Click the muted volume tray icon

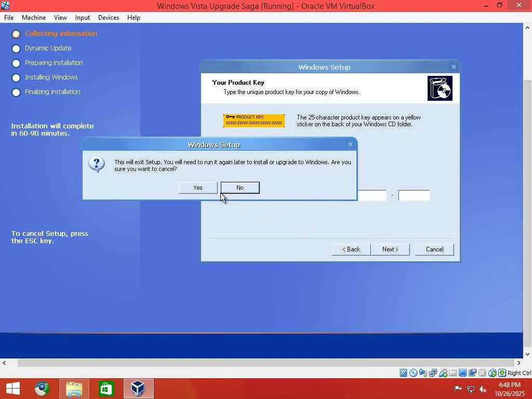click(483, 389)
